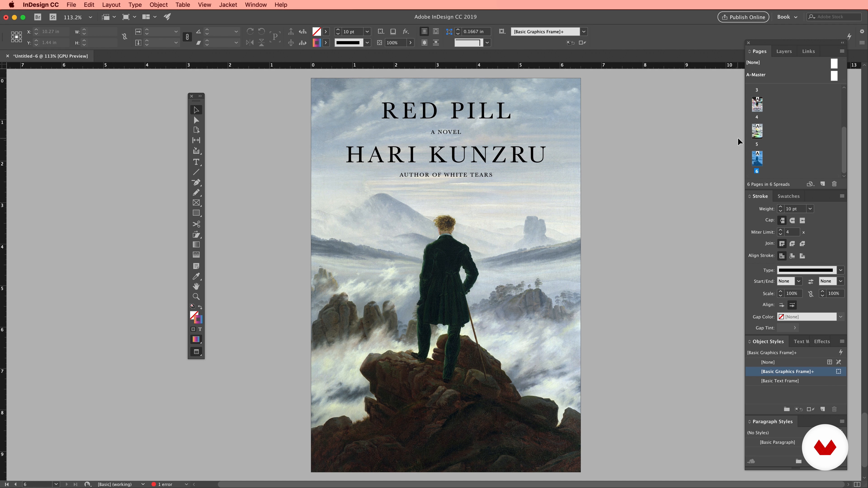868x488 pixels.
Task: Open Adobe Bridge via Br icon
Action: [38, 17]
